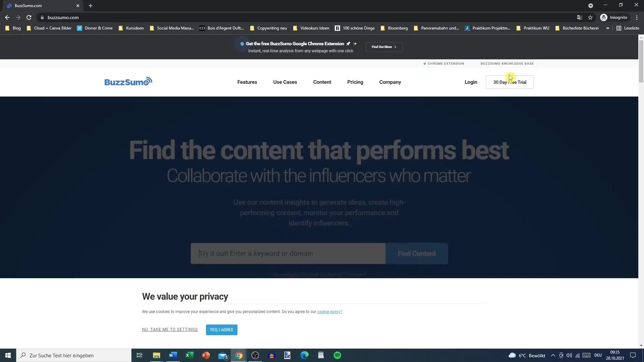The width and height of the screenshot is (644, 362).
Task: Close the BuzzSumo.com tab
Action: pos(78,6)
